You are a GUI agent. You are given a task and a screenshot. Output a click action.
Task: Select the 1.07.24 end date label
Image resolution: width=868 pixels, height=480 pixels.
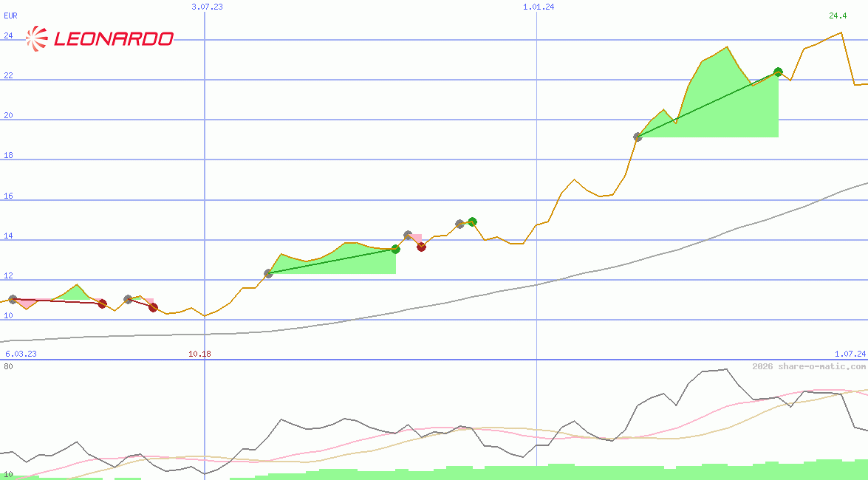[850, 354]
